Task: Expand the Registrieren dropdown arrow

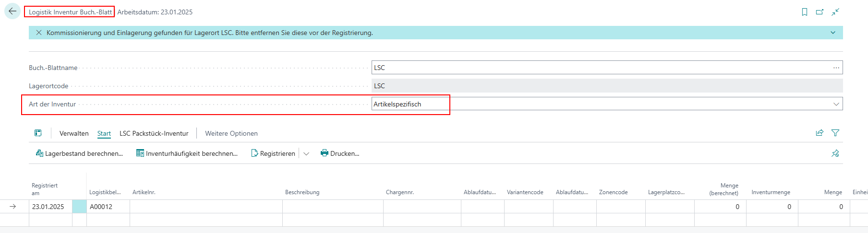Action: pos(306,153)
